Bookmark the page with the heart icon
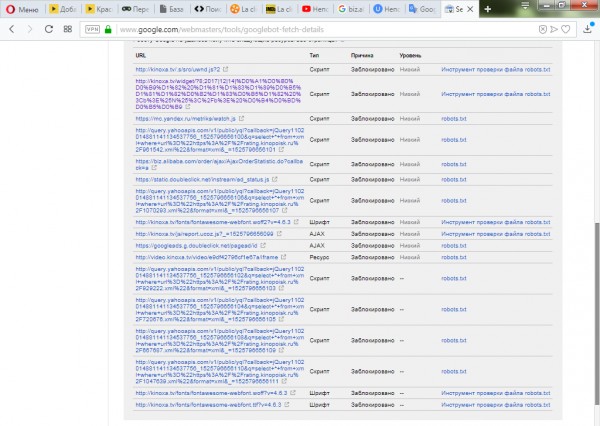Viewport: 600px width, 426px height. click(566, 29)
